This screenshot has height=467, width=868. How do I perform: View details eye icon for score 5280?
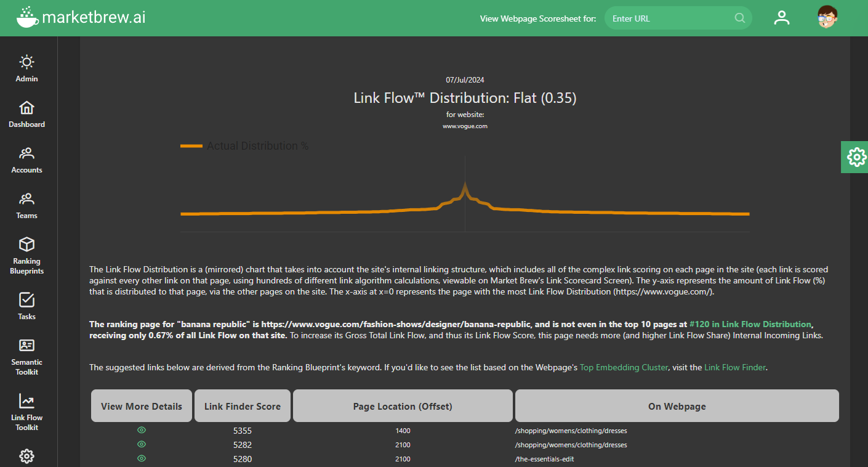pyautogui.click(x=142, y=458)
